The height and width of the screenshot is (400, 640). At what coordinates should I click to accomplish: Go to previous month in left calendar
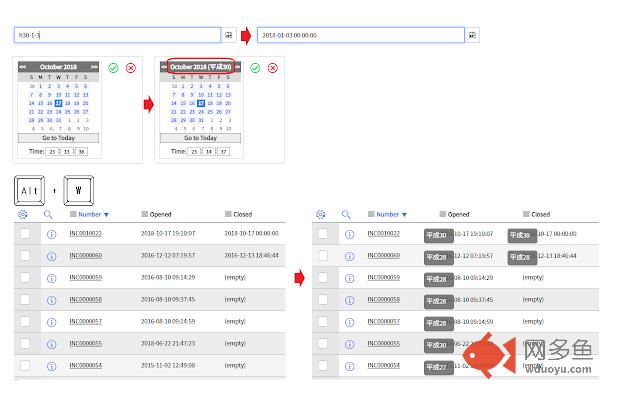(x=22, y=67)
